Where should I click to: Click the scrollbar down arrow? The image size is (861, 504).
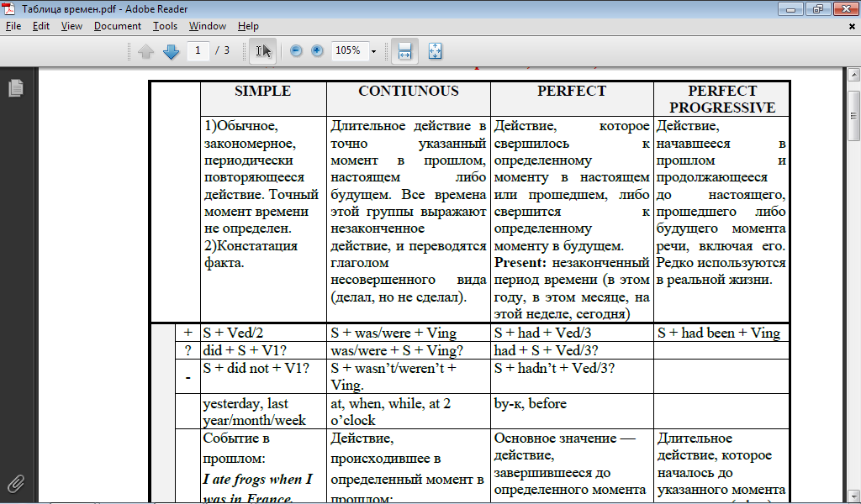click(853, 494)
